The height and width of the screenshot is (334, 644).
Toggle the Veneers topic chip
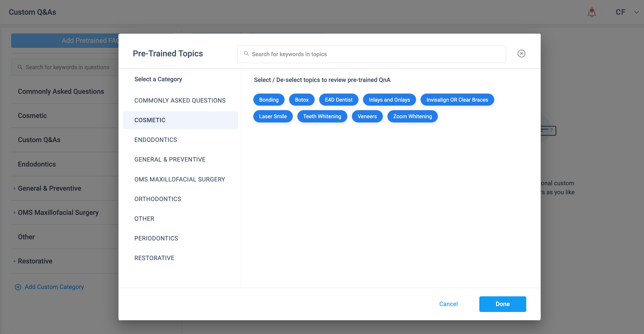pos(367,117)
